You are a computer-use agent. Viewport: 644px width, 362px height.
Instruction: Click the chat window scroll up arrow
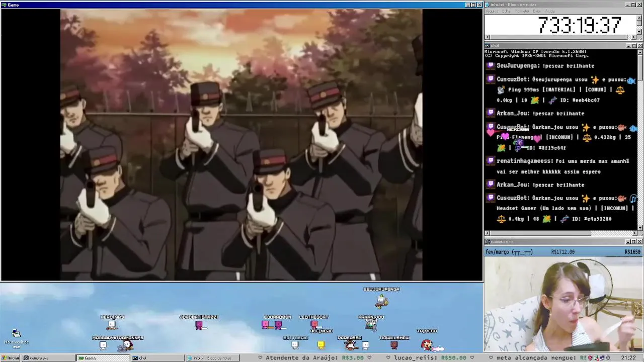click(x=640, y=52)
